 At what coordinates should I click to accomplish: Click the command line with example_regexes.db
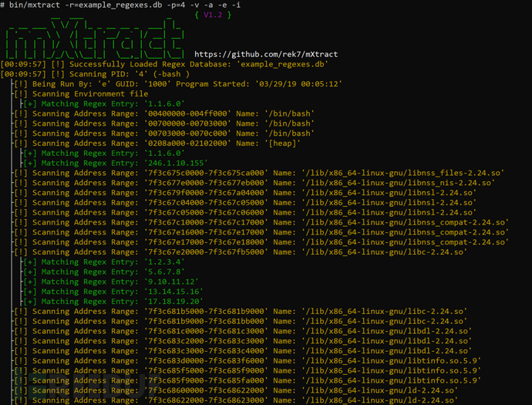(120, 5)
